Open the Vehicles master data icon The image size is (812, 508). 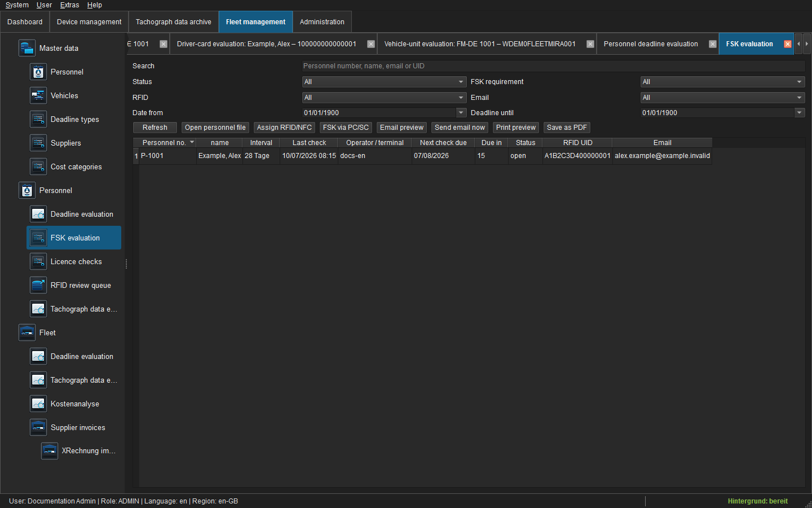[38, 95]
